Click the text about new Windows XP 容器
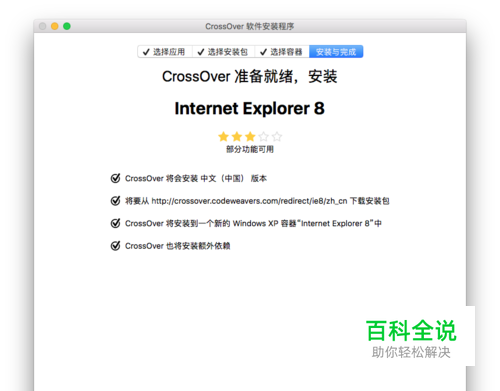Screen dimensions: 500x391 click(x=253, y=223)
